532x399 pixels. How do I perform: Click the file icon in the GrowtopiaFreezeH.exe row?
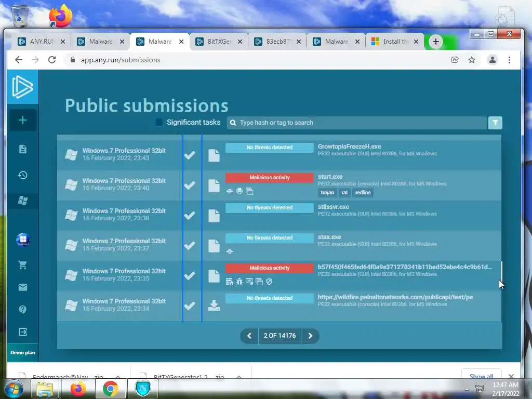214,155
